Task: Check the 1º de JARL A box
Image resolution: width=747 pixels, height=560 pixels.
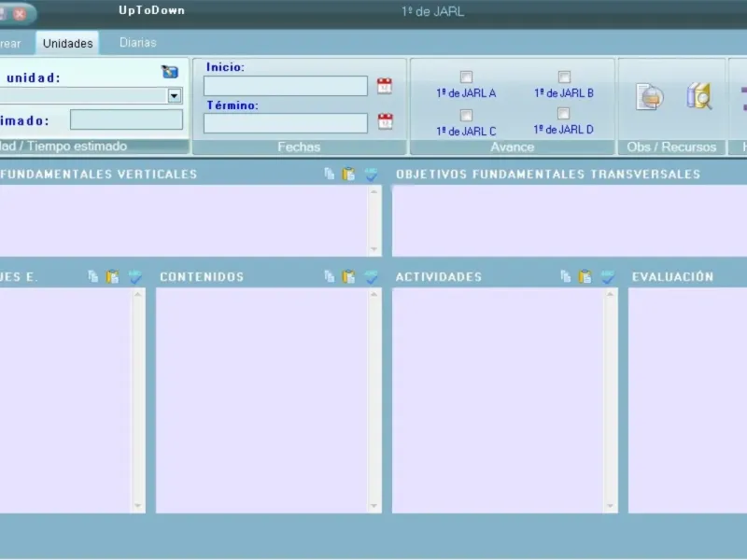Action: 466,77
